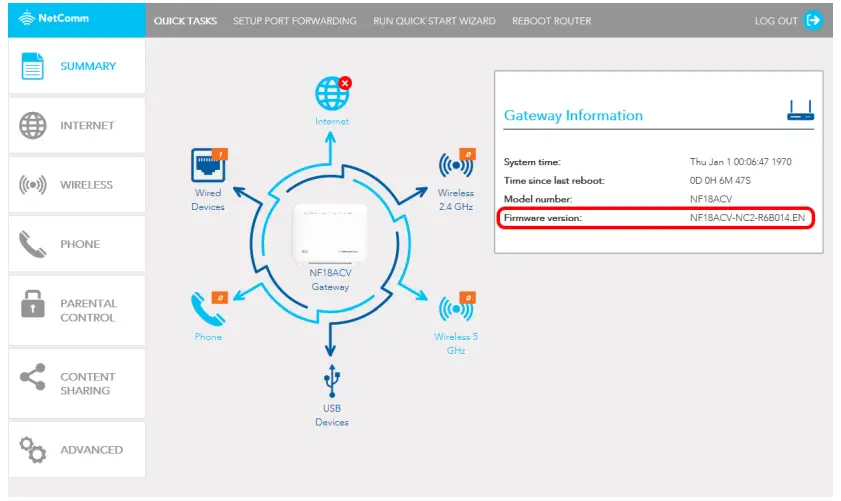Click the Advanced gears icon

[x=33, y=450]
